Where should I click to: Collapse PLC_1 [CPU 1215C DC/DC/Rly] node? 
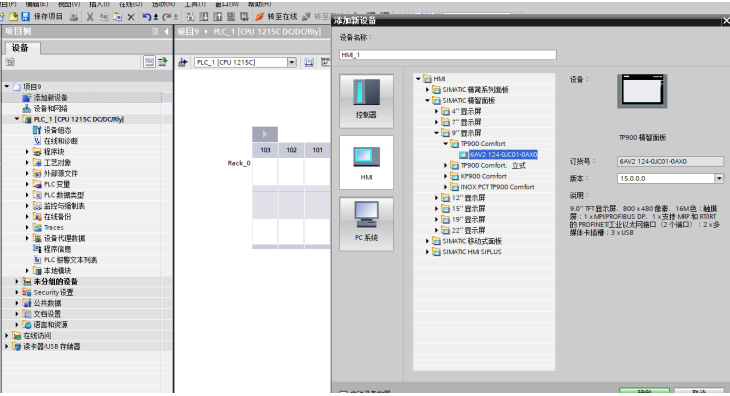[x=17, y=119]
